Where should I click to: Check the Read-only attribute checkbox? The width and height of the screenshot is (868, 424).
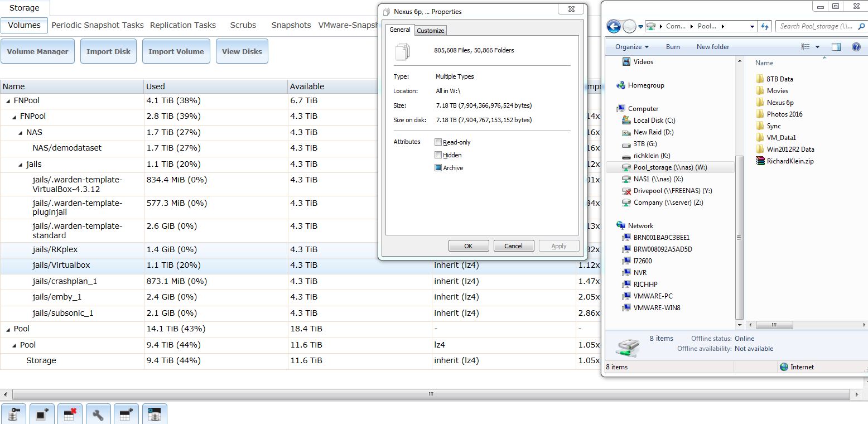[x=438, y=142]
